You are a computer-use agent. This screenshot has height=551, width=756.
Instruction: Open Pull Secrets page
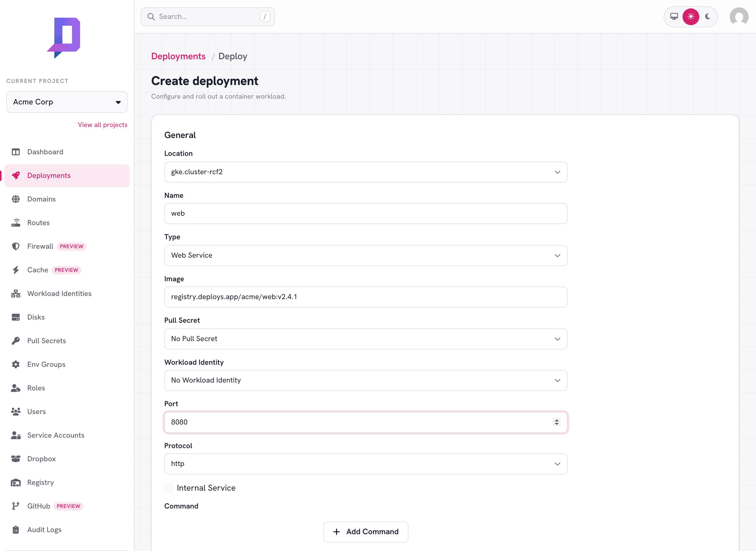[x=67, y=341]
